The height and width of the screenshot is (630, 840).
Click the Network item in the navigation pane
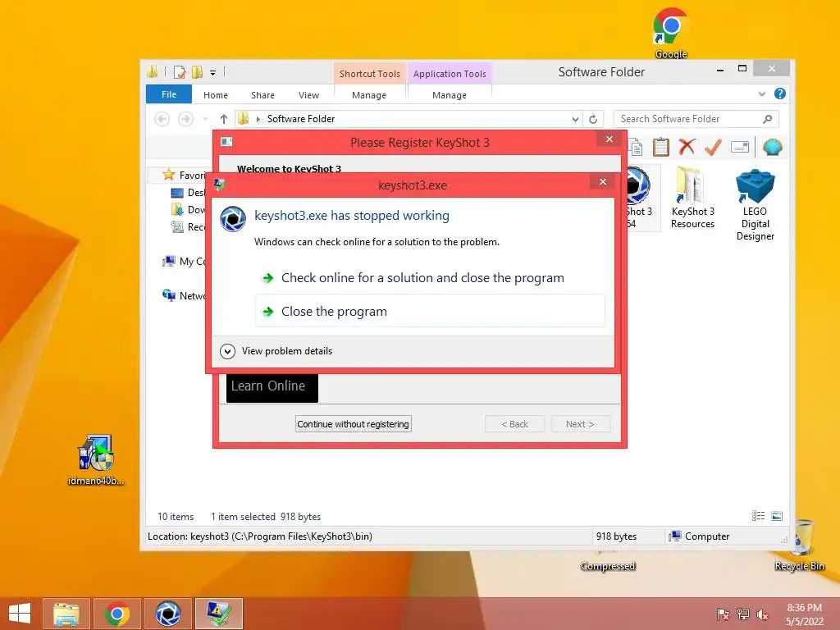[x=184, y=295]
